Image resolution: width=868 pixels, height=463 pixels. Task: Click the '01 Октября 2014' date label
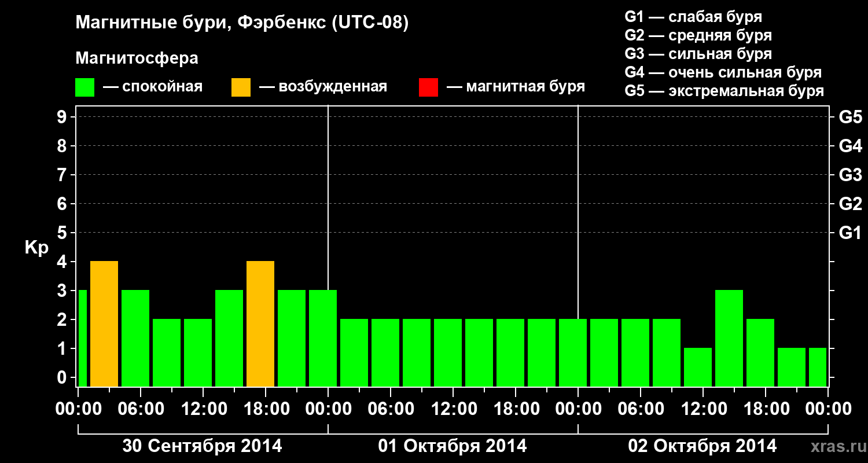tap(453, 446)
